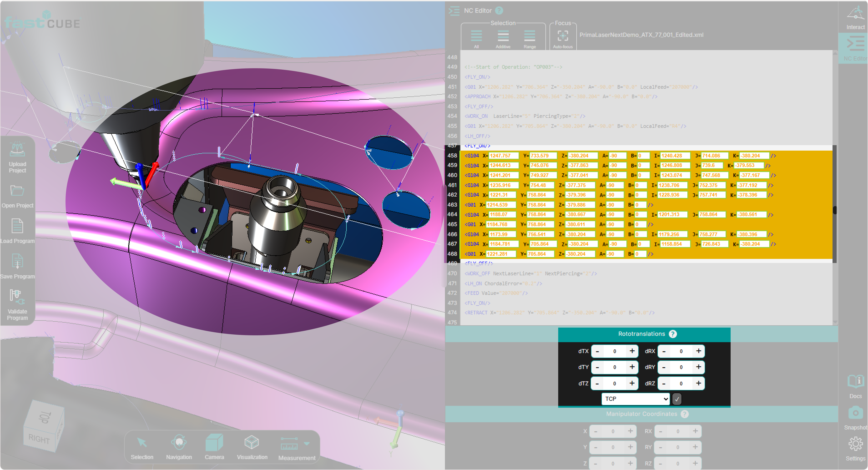This screenshot has height=470, width=868.
Task: Open the Visualization options
Action: pyautogui.click(x=252, y=443)
